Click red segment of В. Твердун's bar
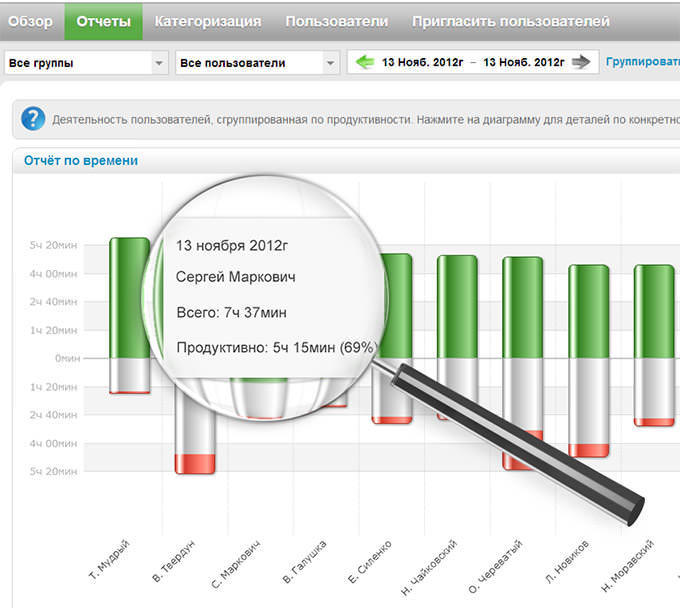680x608 pixels. (195, 464)
